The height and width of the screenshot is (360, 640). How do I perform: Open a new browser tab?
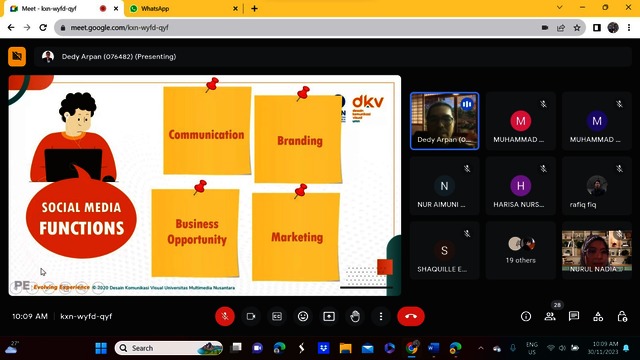tap(254, 9)
